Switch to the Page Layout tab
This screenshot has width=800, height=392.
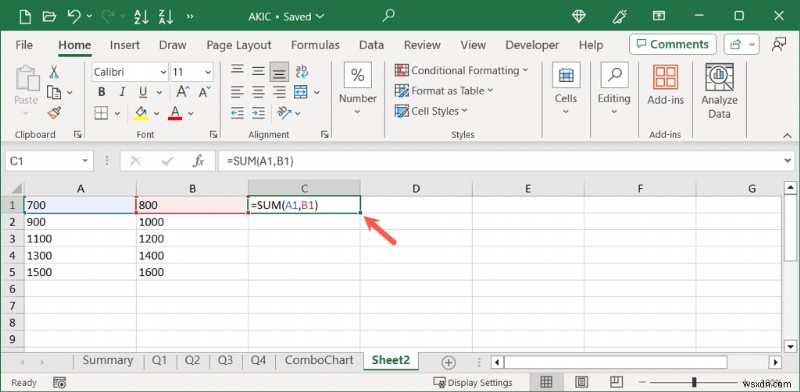[x=239, y=45]
